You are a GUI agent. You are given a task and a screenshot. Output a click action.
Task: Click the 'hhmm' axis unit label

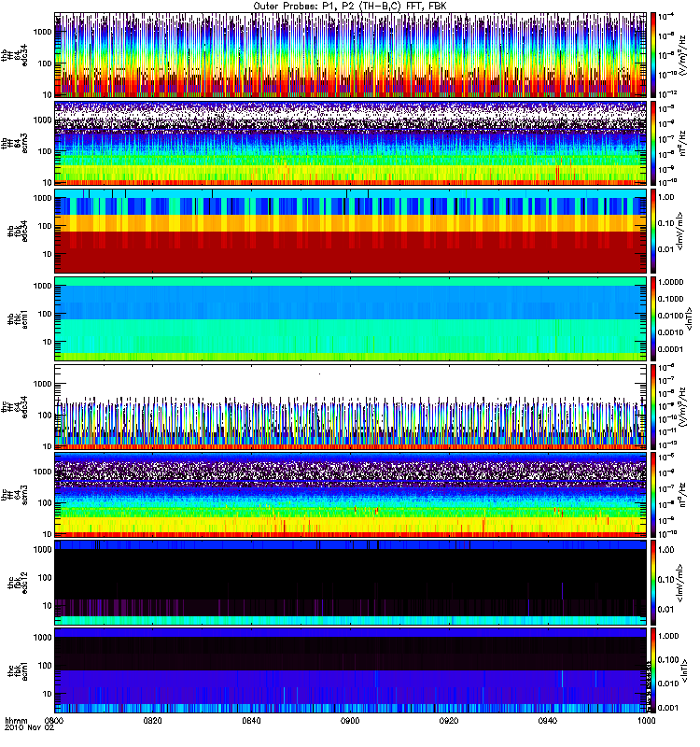tap(17, 721)
